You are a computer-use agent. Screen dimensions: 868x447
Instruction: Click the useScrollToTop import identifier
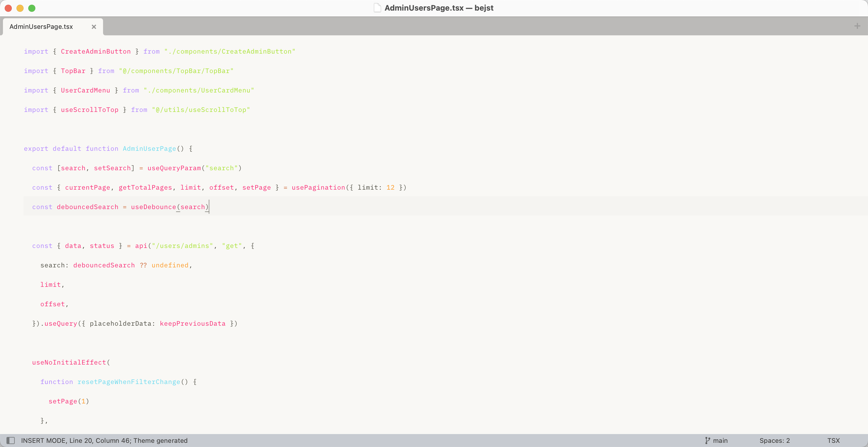pyautogui.click(x=90, y=110)
